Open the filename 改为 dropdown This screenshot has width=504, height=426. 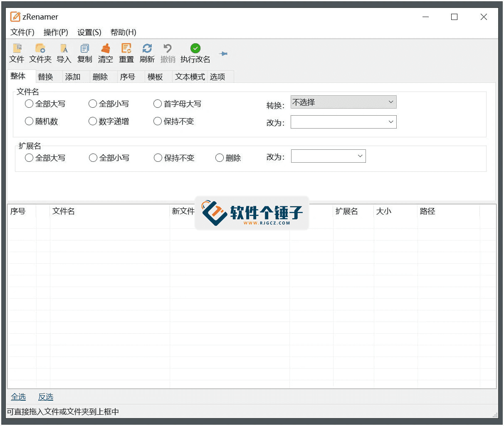pos(390,121)
